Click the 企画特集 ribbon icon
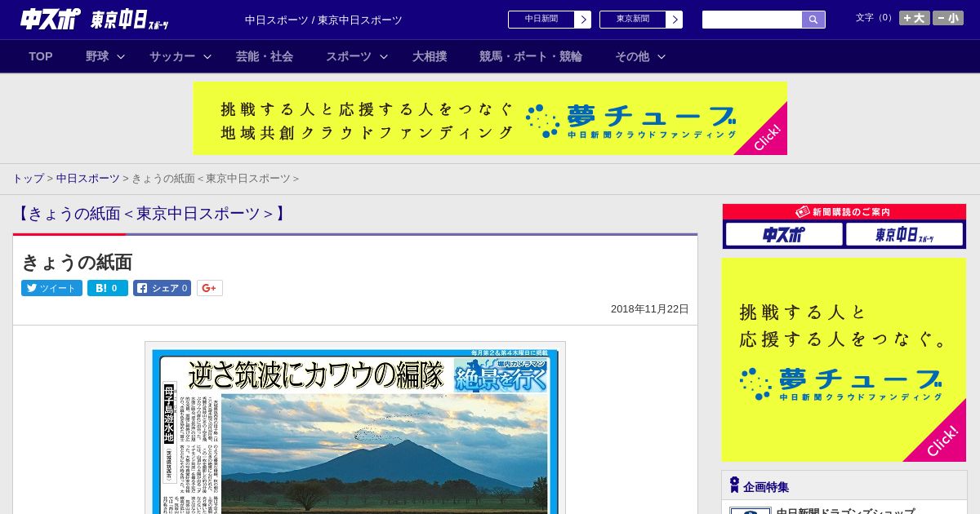 pos(734,485)
